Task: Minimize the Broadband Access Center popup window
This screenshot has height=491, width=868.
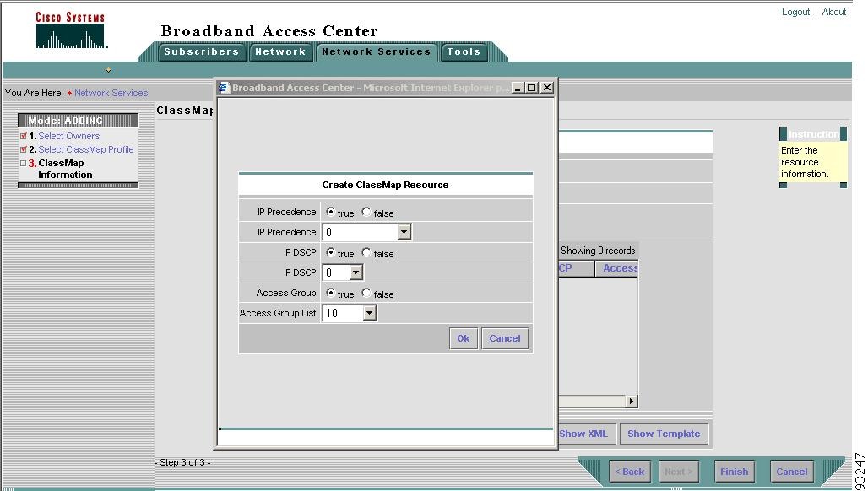Action: [x=518, y=88]
